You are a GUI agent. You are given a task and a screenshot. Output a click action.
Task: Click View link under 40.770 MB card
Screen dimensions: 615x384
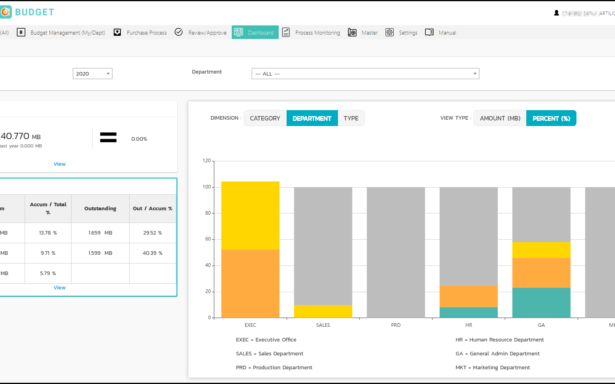coord(59,164)
